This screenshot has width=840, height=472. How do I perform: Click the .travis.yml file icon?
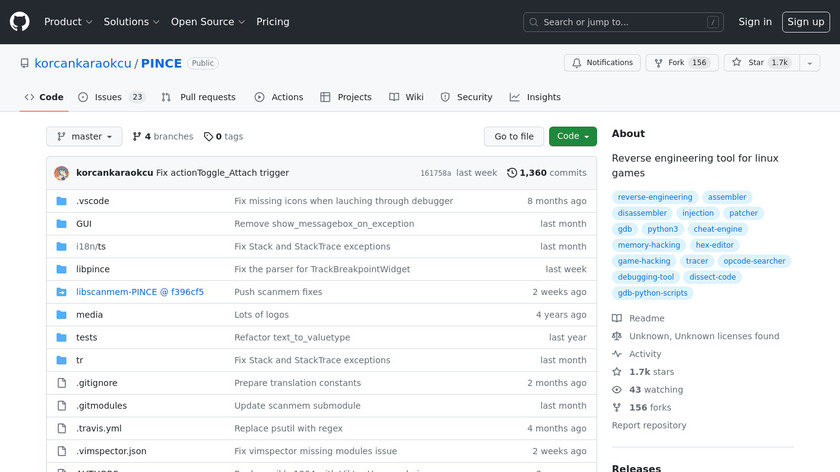62,429
